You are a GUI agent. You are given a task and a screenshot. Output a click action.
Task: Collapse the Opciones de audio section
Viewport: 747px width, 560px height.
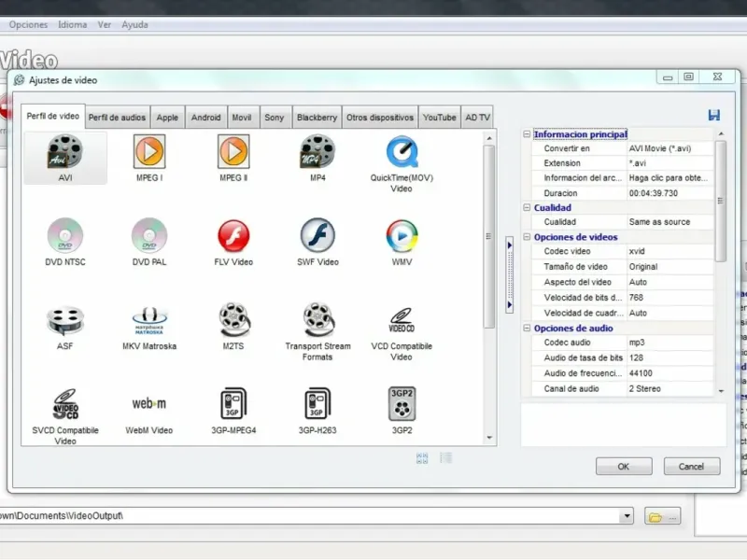[527, 329]
